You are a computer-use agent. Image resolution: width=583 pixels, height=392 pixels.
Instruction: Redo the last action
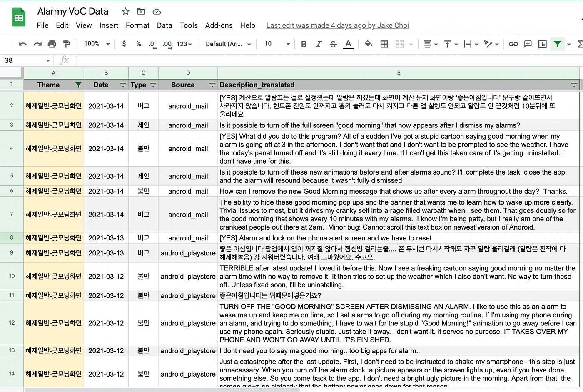tap(37, 44)
